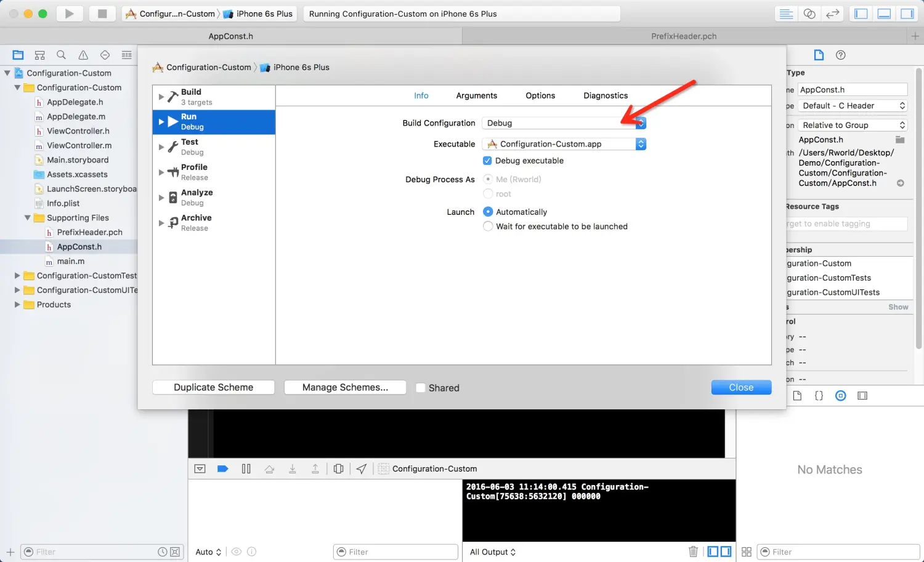Switch to the Arguments tab
The height and width of the screenshot is (562, 924).
point(476,95)
